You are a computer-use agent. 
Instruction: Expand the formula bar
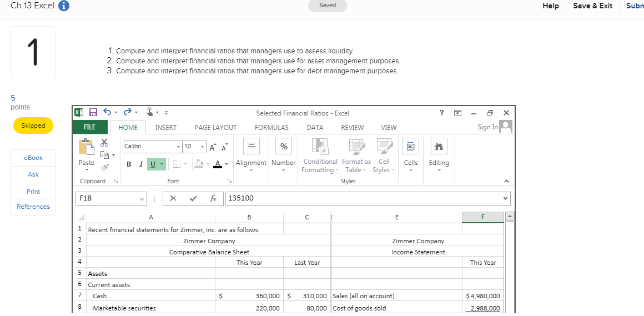[505, 198]
